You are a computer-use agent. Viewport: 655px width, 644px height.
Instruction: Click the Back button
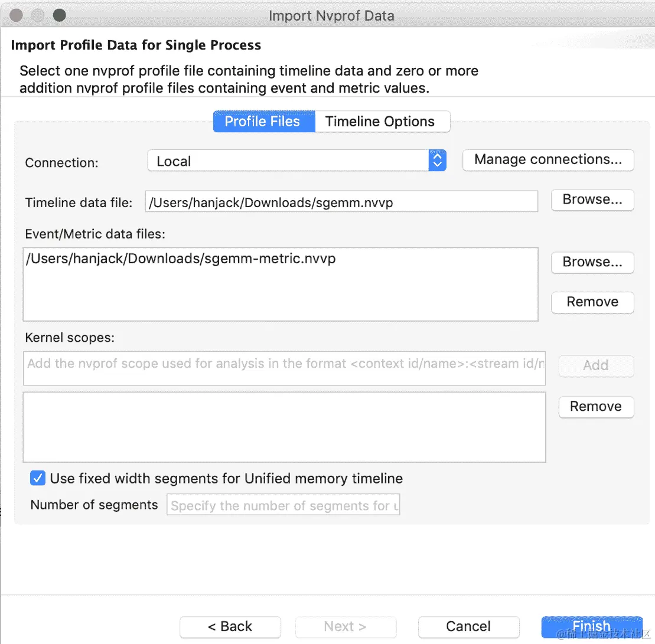(x=230, y=627)
